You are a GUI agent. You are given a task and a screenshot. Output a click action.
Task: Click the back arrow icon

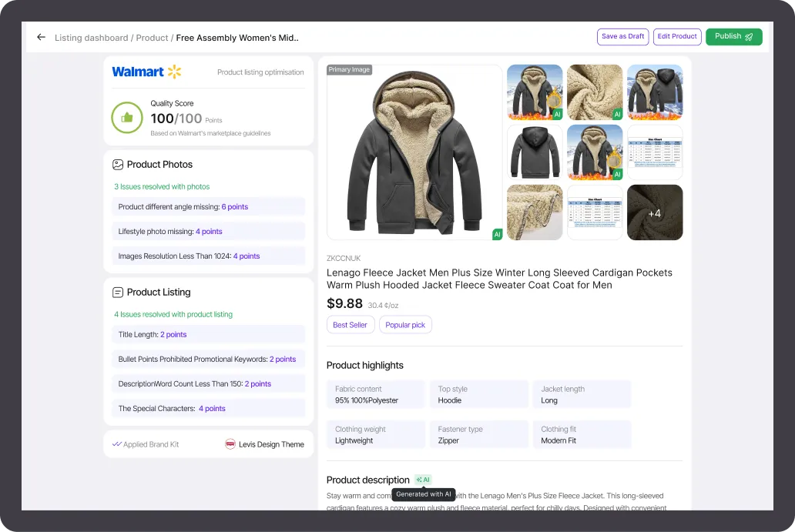click(41, 37)
